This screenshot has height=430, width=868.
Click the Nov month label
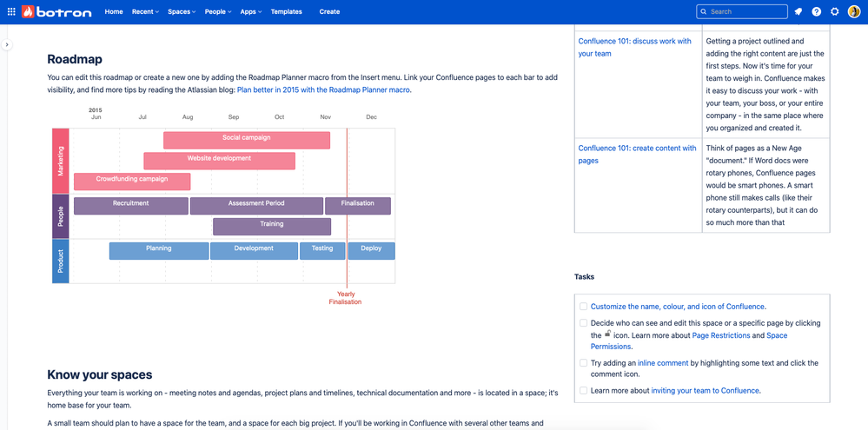(326, 117)
